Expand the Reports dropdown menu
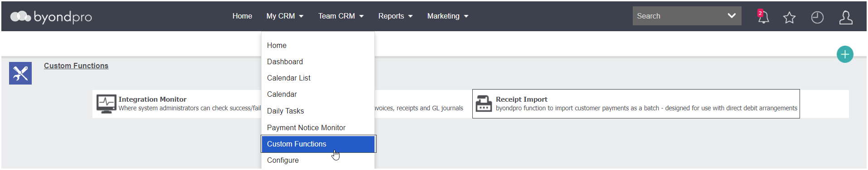Image resolution: width=868 pixels, height=170 pixels. (395, 16)
